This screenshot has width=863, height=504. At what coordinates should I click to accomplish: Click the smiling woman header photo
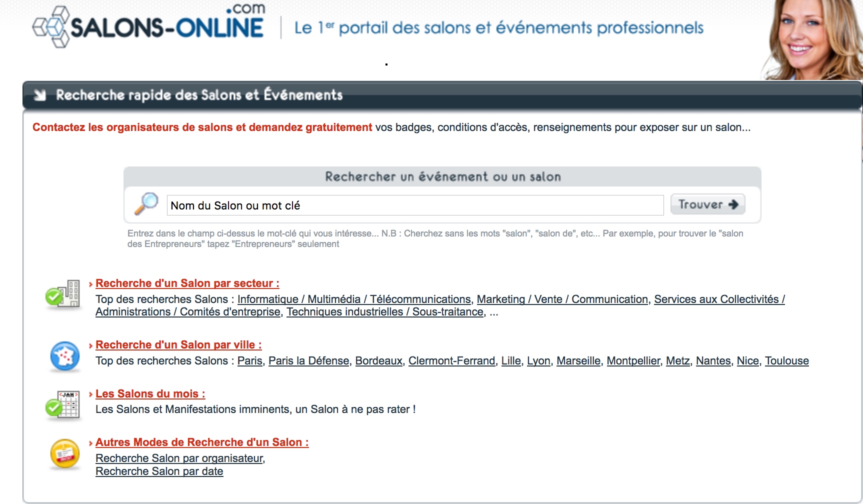[x=812, y=39]
